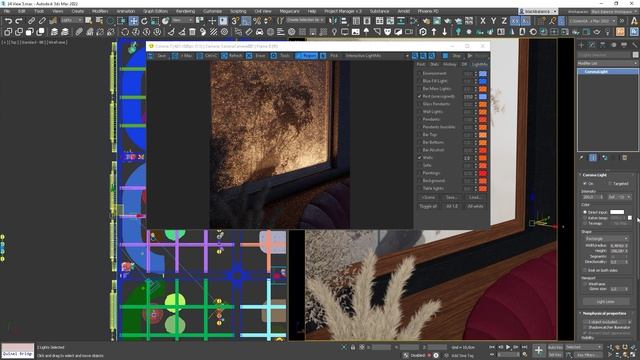Click the Direct input white color swatch
This screenshot has width=640, height=360.
[x=617, y=212]
